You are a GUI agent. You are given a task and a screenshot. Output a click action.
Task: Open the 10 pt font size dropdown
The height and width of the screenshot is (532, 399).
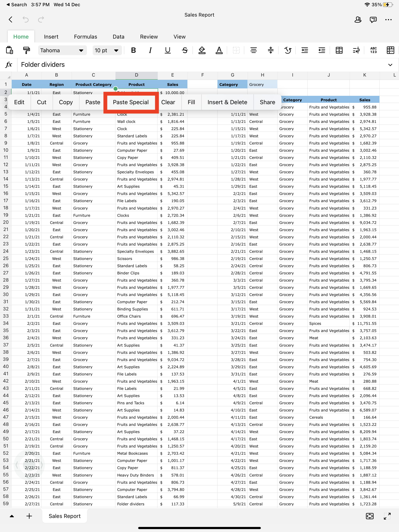(x=107, y=50)
